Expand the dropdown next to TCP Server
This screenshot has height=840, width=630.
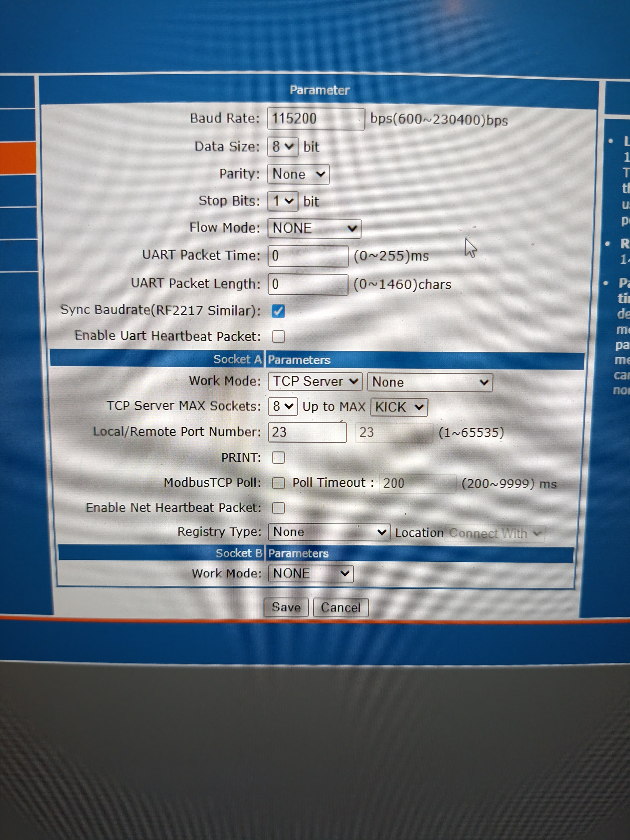pos(430,382)
